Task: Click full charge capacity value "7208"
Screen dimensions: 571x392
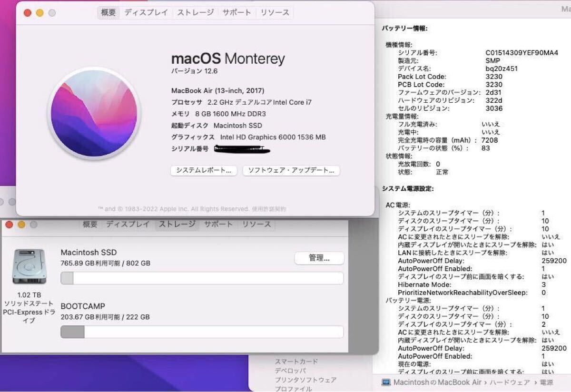Action: point(490,140)
